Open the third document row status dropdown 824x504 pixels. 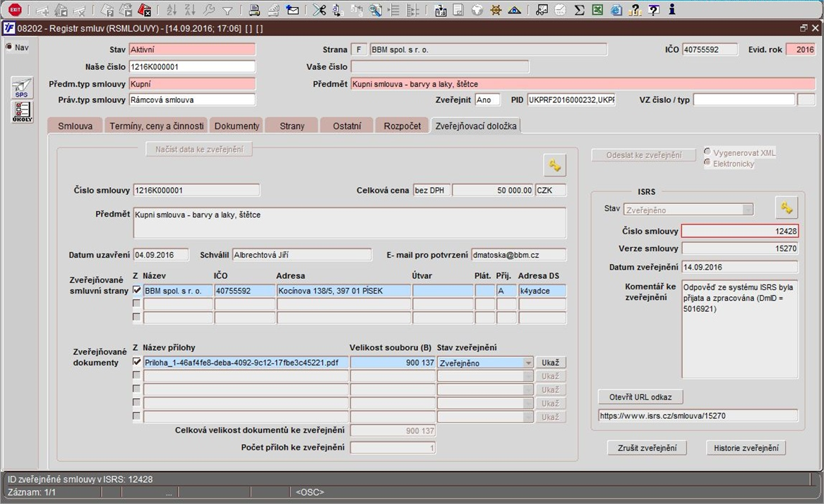528,390
